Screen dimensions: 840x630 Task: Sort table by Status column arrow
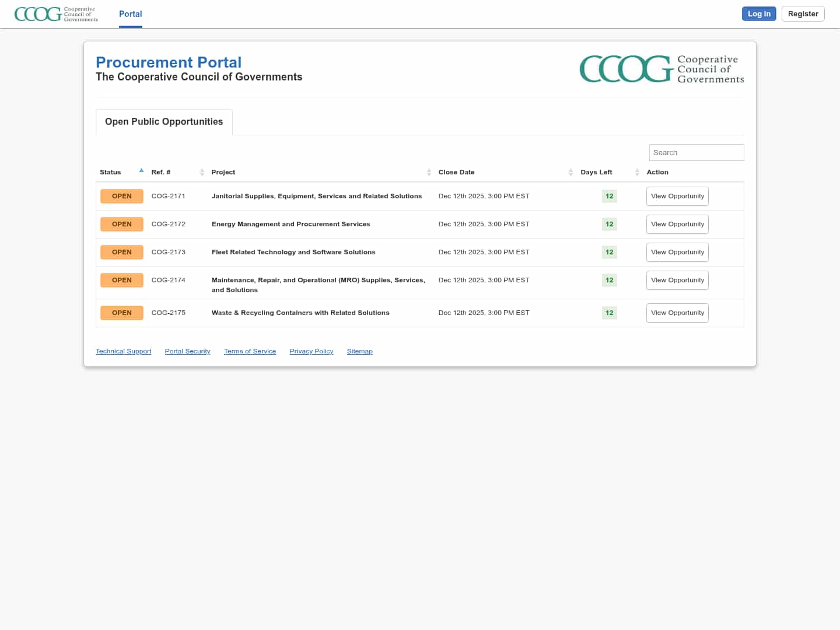click(x=141, y=171)
